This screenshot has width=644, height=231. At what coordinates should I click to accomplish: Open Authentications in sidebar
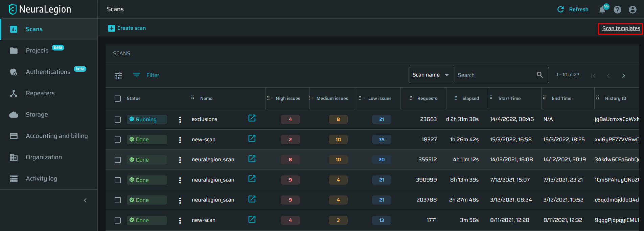[x=49, y=72]
